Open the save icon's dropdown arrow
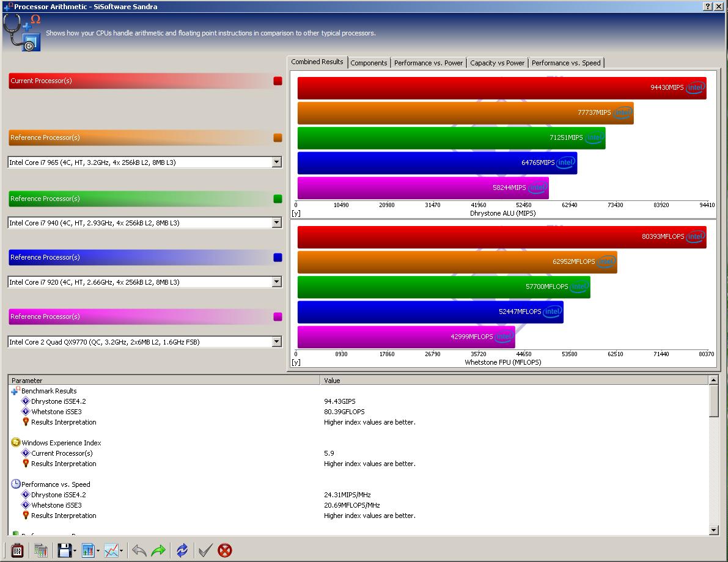This screenshot has width=728, height=562. 75,551
